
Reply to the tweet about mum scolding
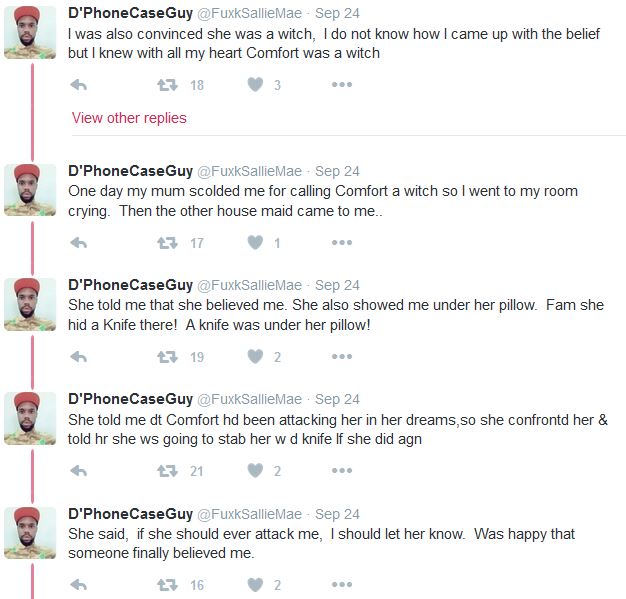[x=79, y=242]
